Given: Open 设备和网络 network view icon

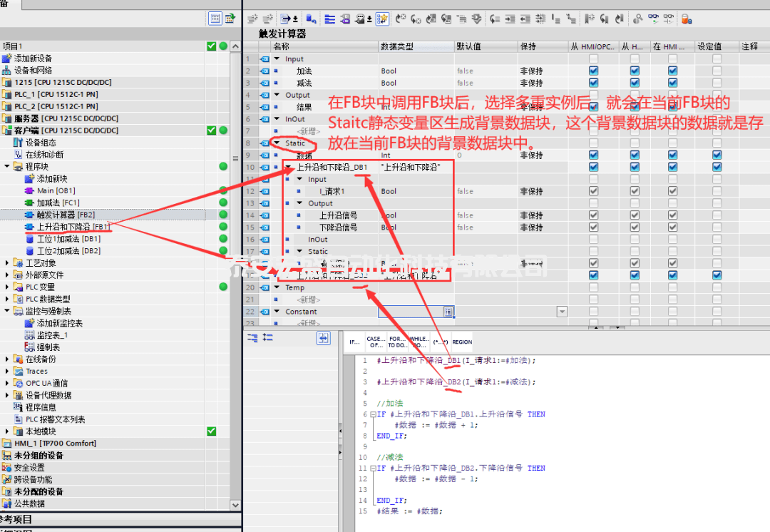Looking at the screenshot, I should point(7,71).
